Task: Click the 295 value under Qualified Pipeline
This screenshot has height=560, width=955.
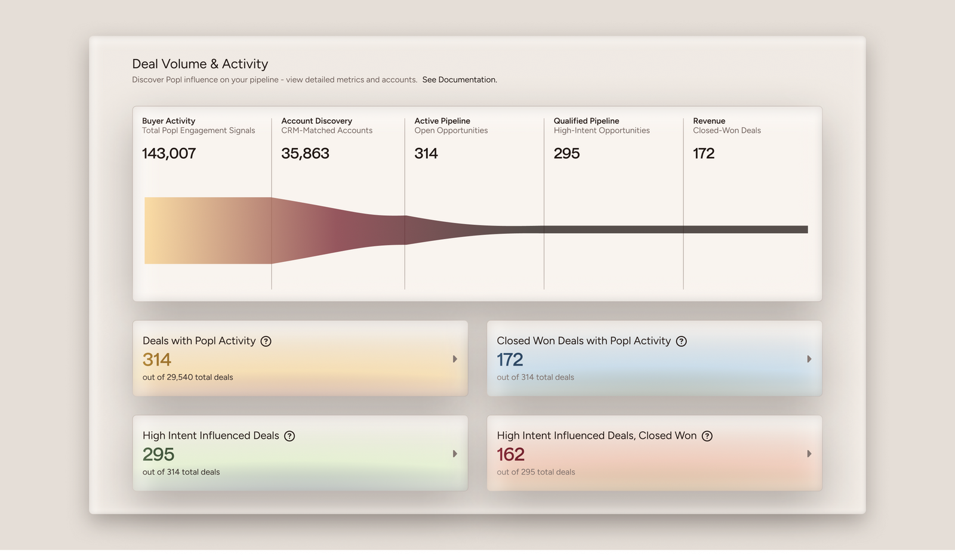Action: [566, 153]
